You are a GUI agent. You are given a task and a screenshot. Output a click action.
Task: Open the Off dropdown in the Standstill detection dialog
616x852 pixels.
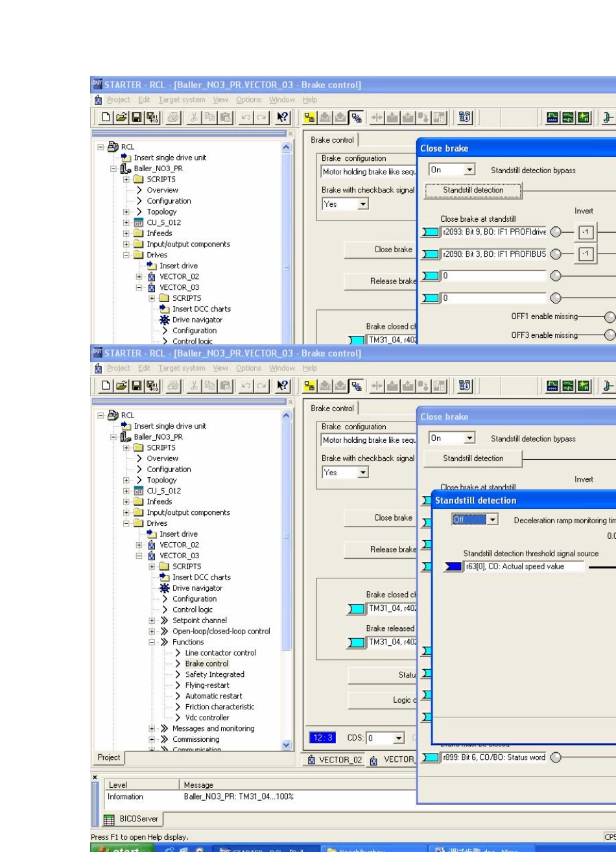coord(493,520)
